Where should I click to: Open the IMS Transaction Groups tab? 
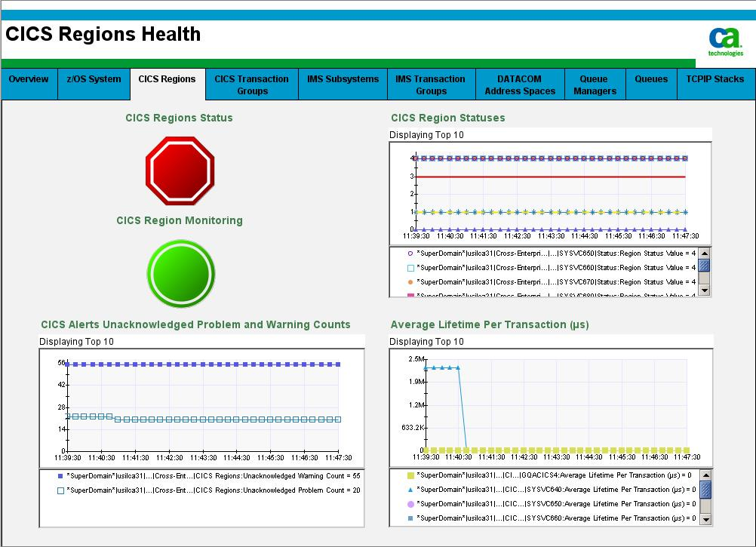tap(431, 85)
